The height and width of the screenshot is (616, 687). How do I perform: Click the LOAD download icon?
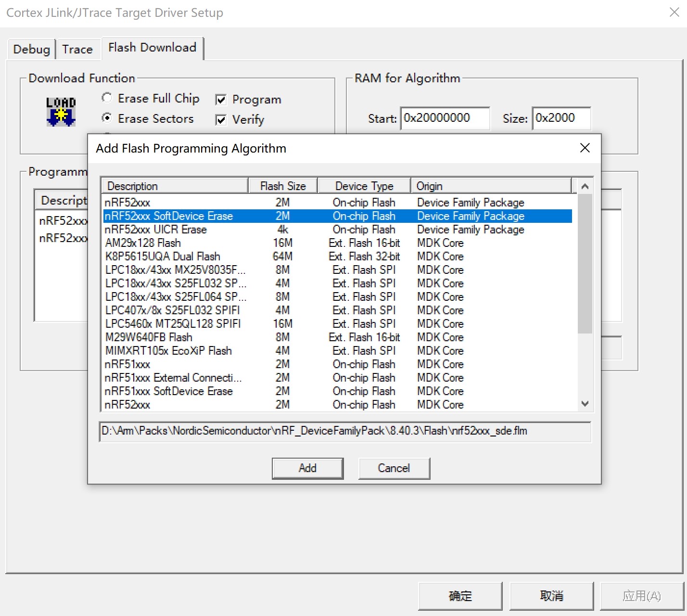61,112
